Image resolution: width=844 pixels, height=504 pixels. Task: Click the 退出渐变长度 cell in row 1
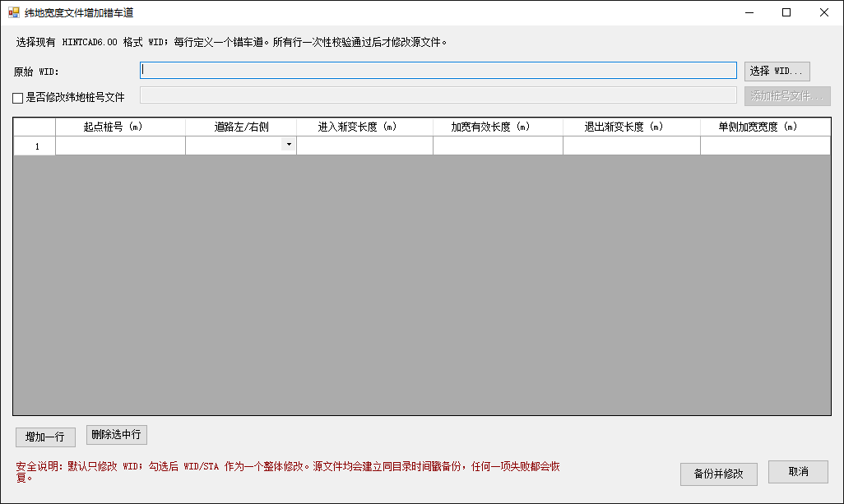pos(632,146)
